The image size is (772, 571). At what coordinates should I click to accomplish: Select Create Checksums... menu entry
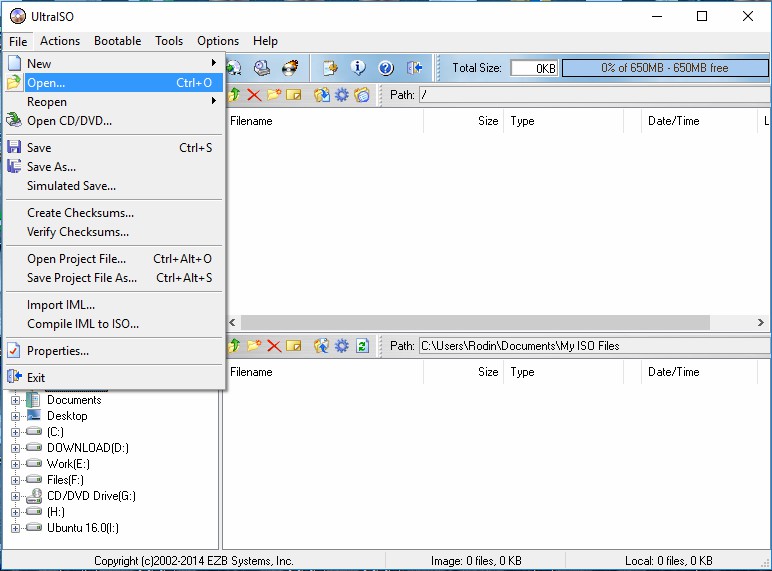(114, 213)
